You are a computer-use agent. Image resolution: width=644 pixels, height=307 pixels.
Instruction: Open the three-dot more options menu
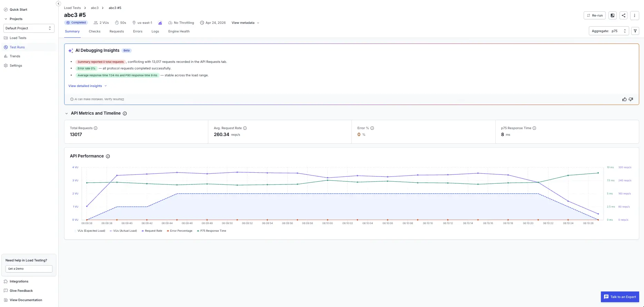point(634,15)
